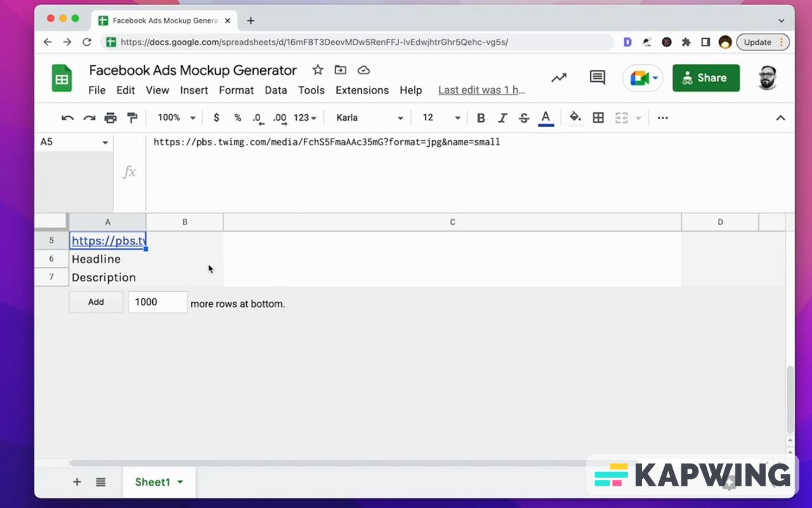Open the borders menu
This screenshot has width=812, height=508.
pos(598,117)
